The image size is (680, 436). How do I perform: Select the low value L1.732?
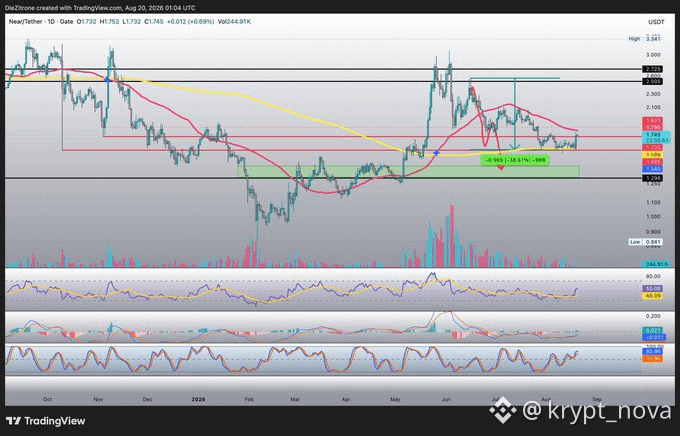pos(131,21)
